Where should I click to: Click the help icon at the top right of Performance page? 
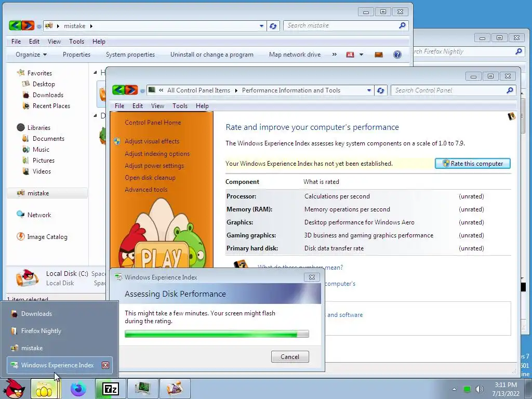coord(511,116)
